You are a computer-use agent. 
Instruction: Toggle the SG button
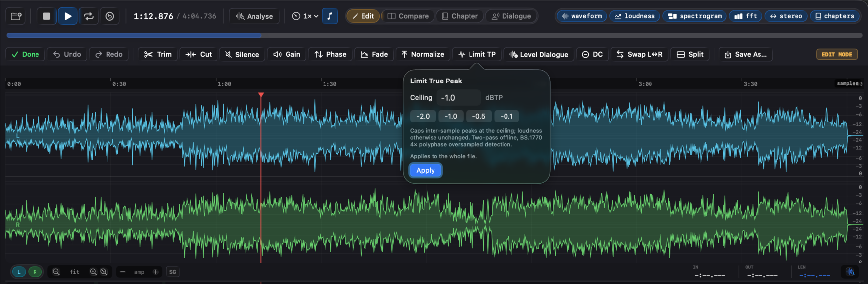pyautogui.click(x=172, y=272)
